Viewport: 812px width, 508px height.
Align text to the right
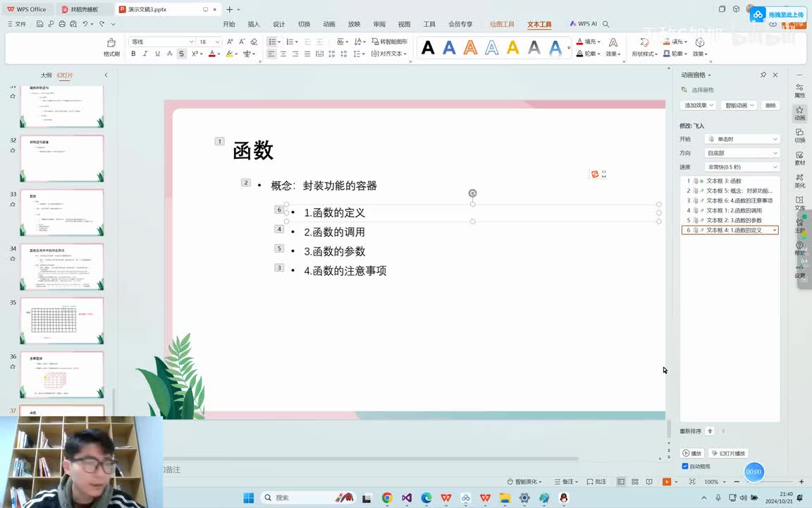(295, 54)
